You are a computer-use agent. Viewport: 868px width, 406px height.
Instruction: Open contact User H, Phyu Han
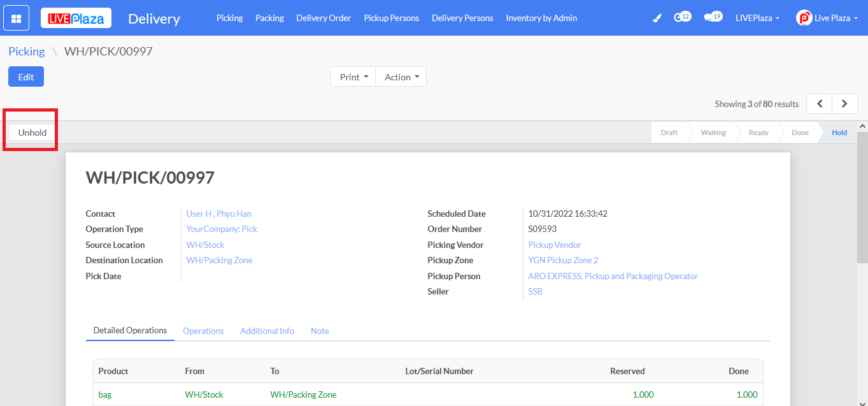click(x=218, y=214)
